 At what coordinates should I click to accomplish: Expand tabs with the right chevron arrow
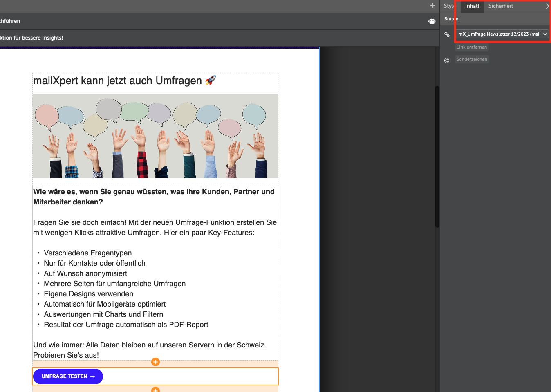point(547,6)
